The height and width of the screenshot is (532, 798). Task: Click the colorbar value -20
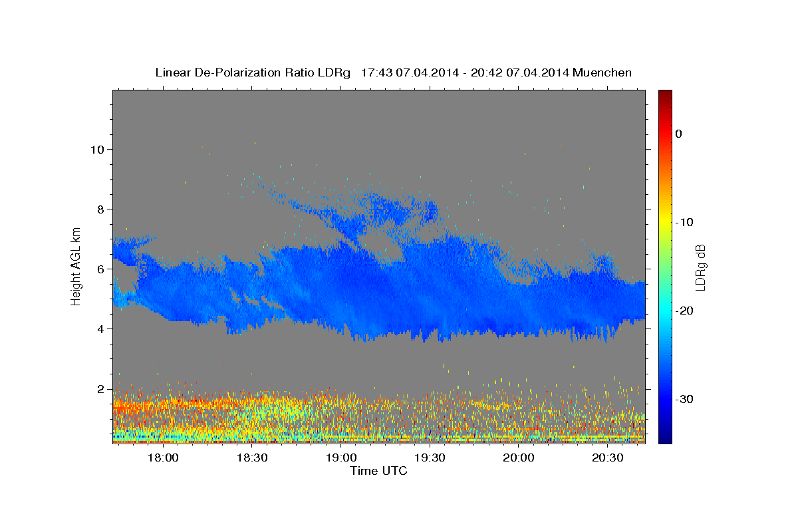pos(686,311)
